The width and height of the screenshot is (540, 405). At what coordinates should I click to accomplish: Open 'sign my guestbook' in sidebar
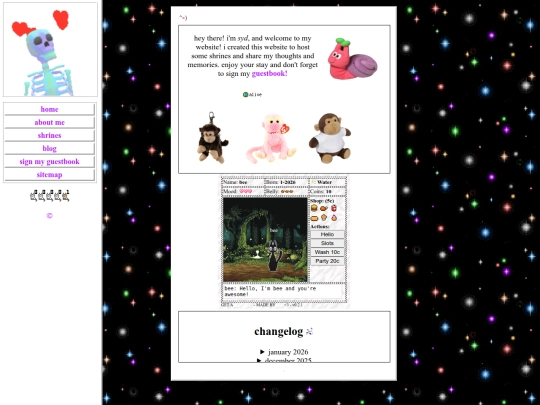(50, 162)
